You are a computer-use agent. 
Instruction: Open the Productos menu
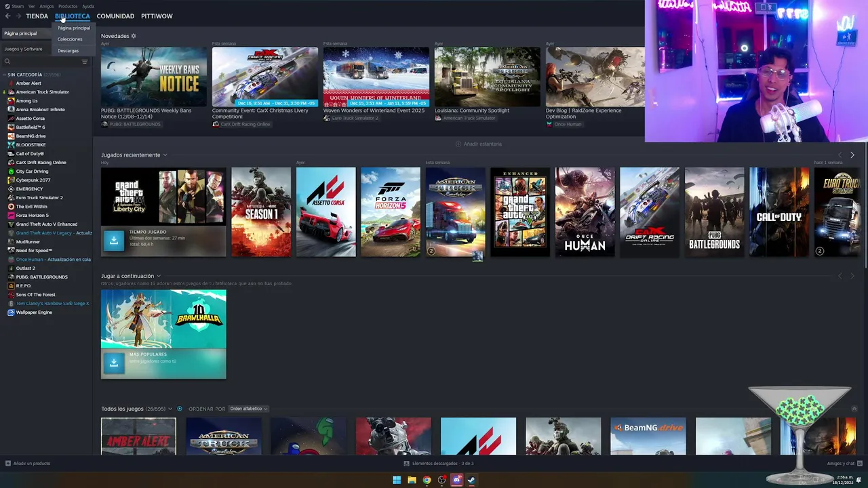point(68,6)
